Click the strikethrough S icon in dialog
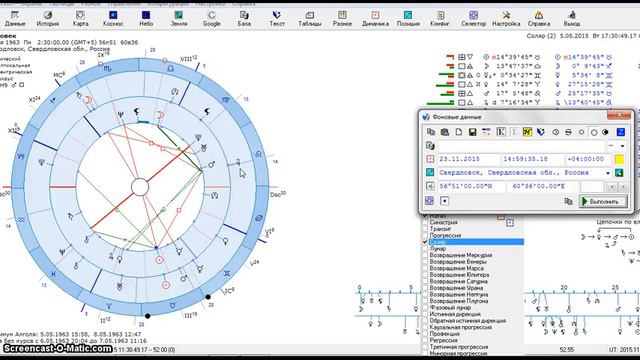The height and width of the screenshot is (360, 640). [568, 132]
